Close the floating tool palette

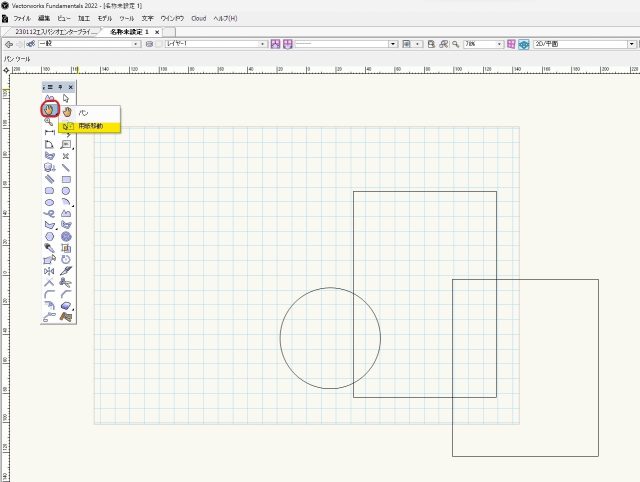point(71,87)
